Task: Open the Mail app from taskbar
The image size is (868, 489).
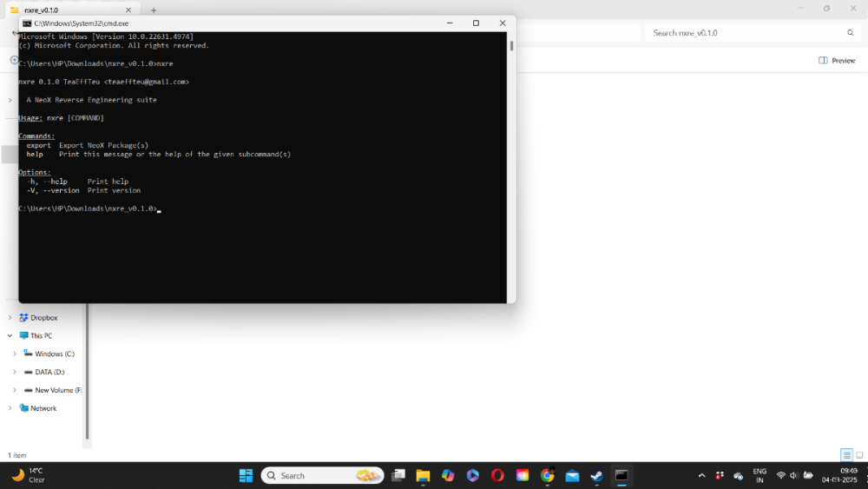Action: [572, 475]
